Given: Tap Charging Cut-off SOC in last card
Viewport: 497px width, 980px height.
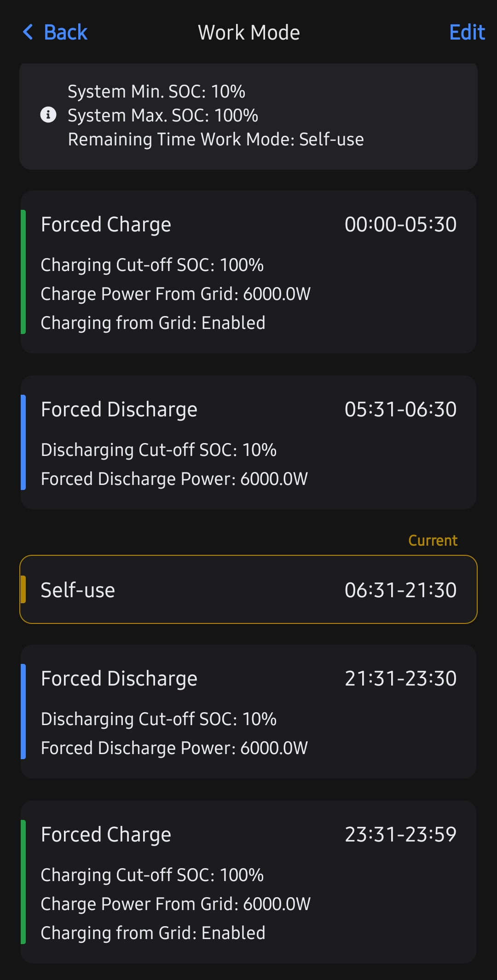Looking at the screenshot, I should [152, 875].
